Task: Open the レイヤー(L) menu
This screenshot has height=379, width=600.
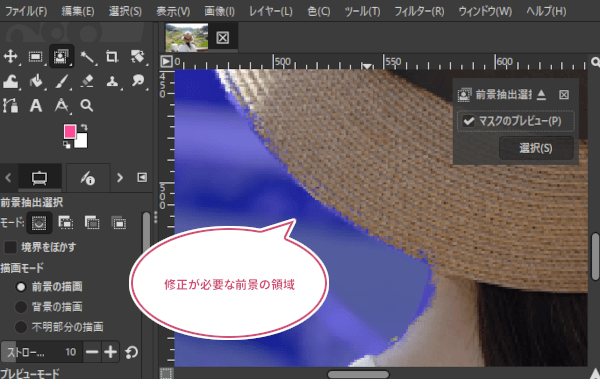Action: (x=271, y=11)
